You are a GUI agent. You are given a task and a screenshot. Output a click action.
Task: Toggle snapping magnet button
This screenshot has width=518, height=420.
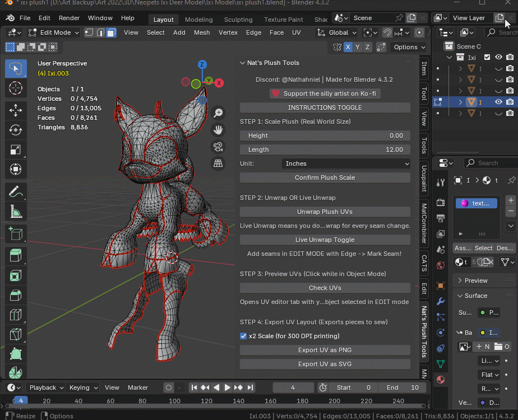point(387,32)
